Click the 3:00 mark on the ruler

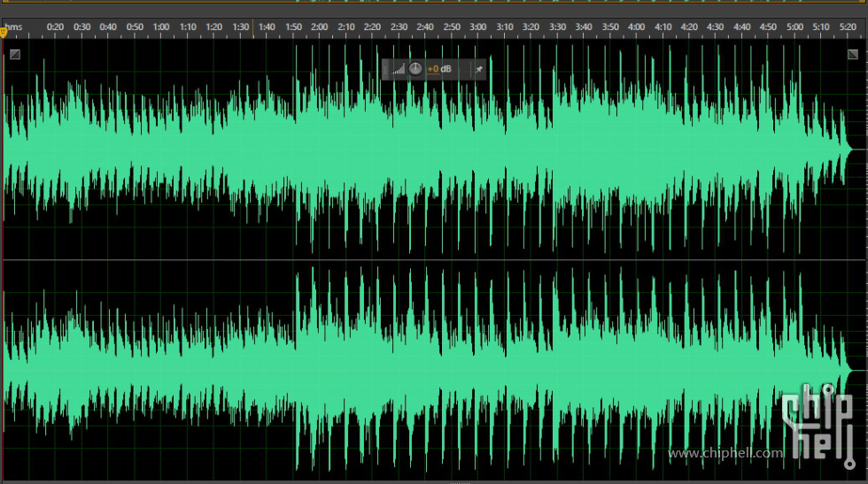point(477,27)
